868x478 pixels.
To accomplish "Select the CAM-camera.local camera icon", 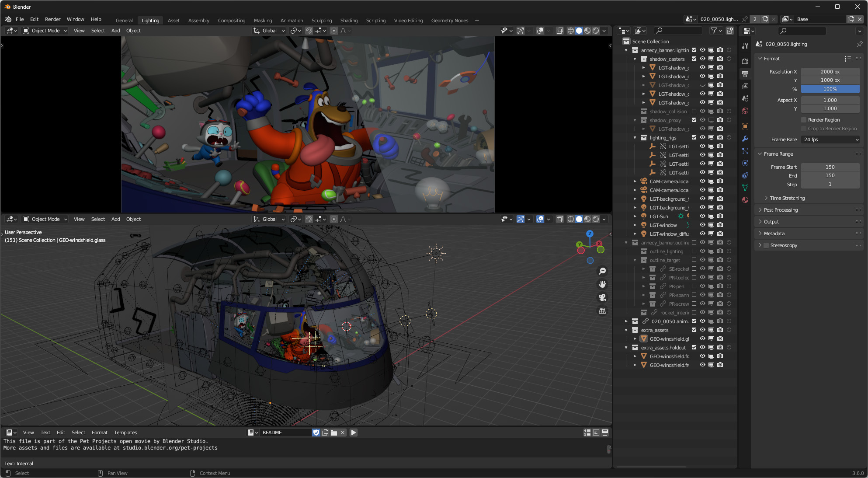I will [x=643, y=181].
